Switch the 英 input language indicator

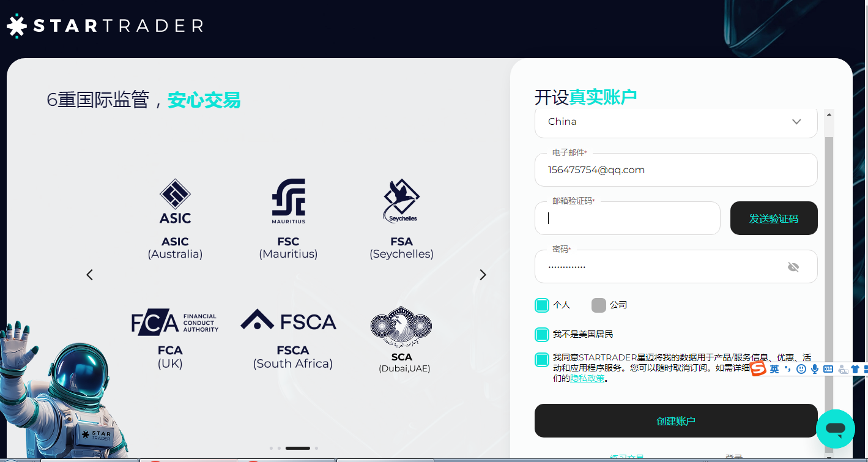(774, 369)
